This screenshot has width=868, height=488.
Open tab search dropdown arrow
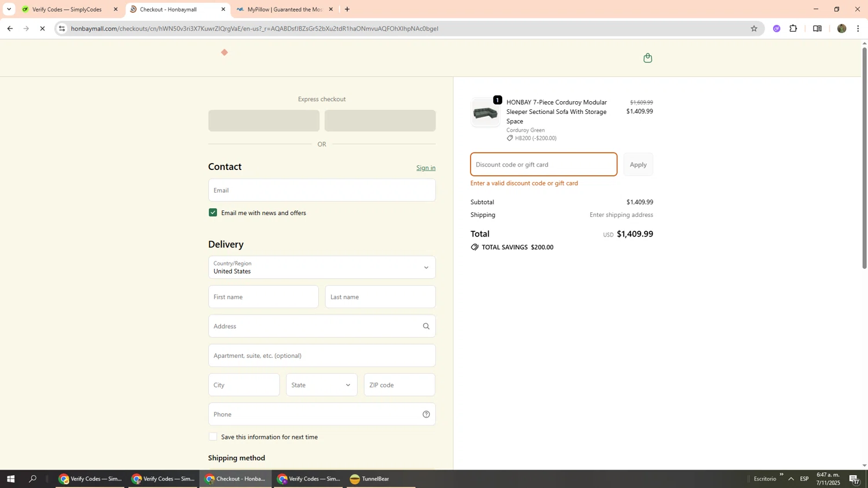pyautogui.click(x=9, y=9)
